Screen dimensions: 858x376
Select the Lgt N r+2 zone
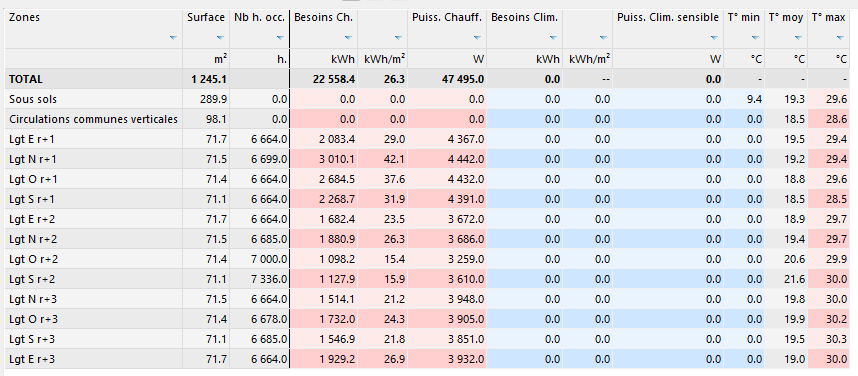tap(32, 240)
